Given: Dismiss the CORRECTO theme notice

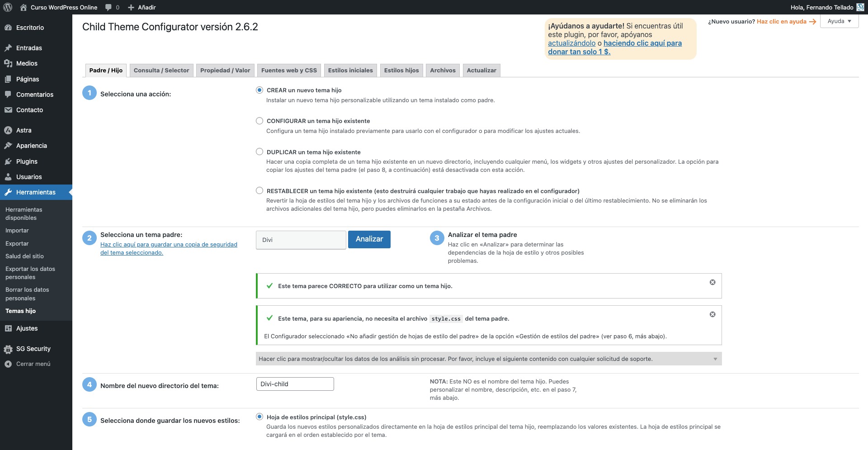Looking at the screenshot, I should [712, 282].
